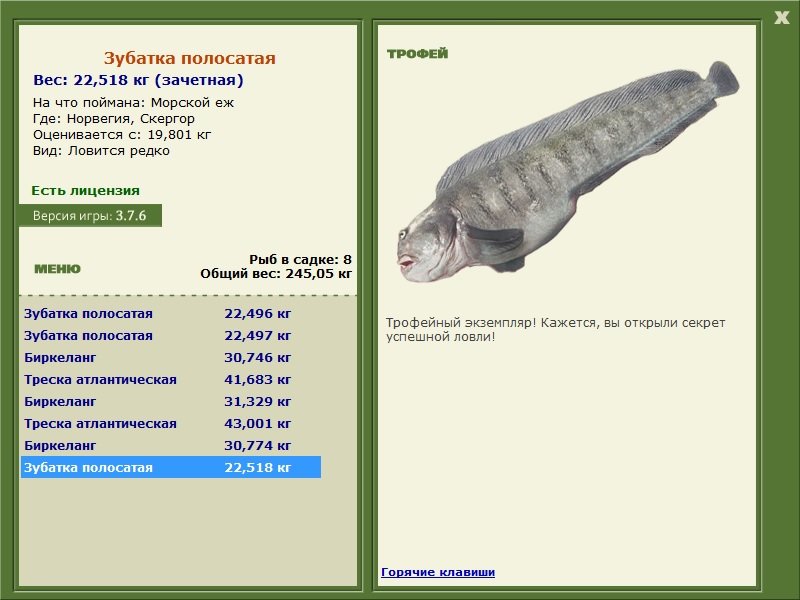This screenshot has width=800, height=600.
Task: Open the МЕНЮ button
Action: click(57, 269)
